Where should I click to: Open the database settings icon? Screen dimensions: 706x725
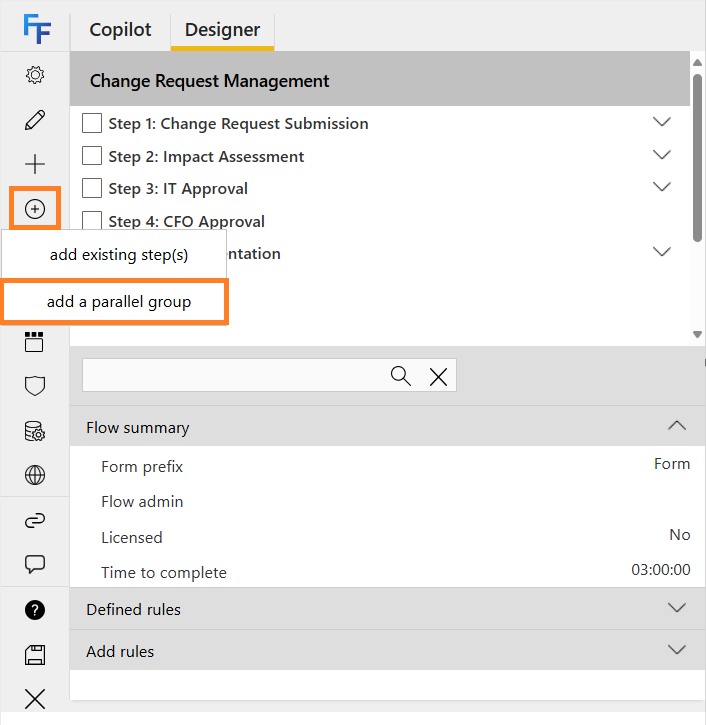pyautogui.click(x=35, y=431)
